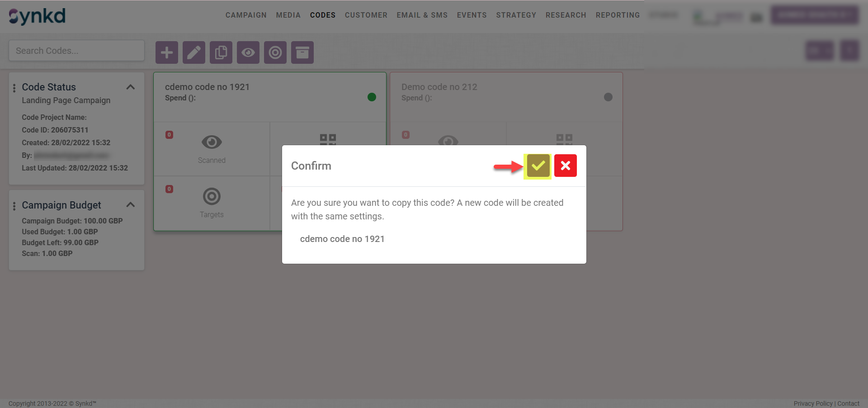Open the EMAIL & SMS tab

tap(422, 15)
